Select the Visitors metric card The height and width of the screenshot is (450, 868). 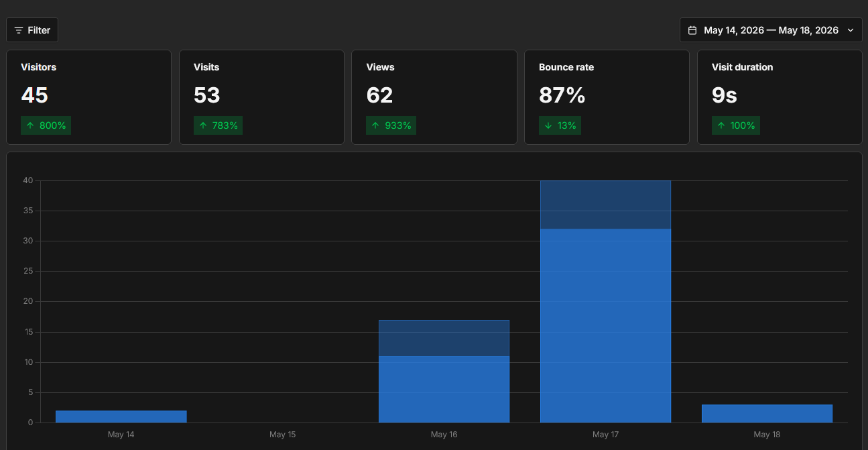pos(89,97)
